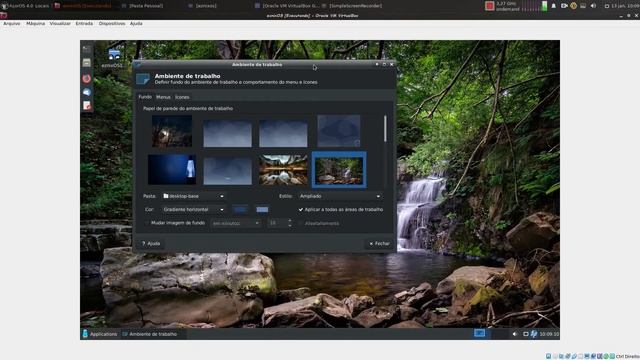Click the yellow circular host tray icon

[573, 6]
